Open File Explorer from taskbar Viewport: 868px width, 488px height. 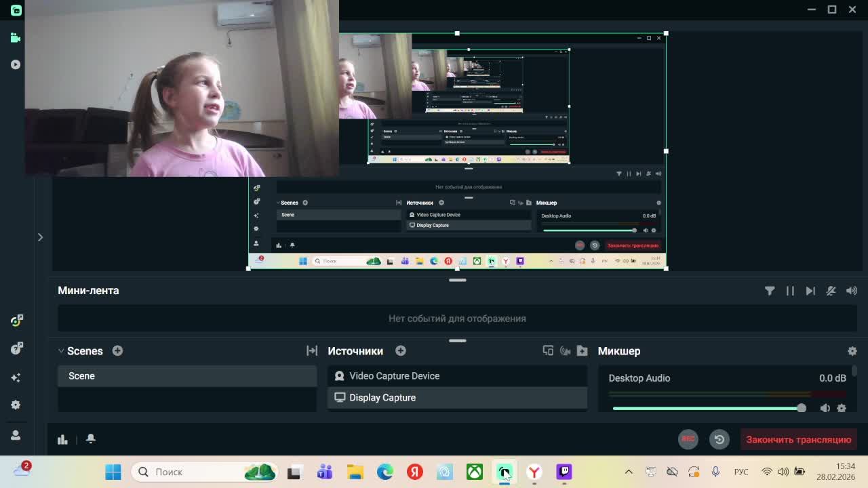(x=355, y=472)
